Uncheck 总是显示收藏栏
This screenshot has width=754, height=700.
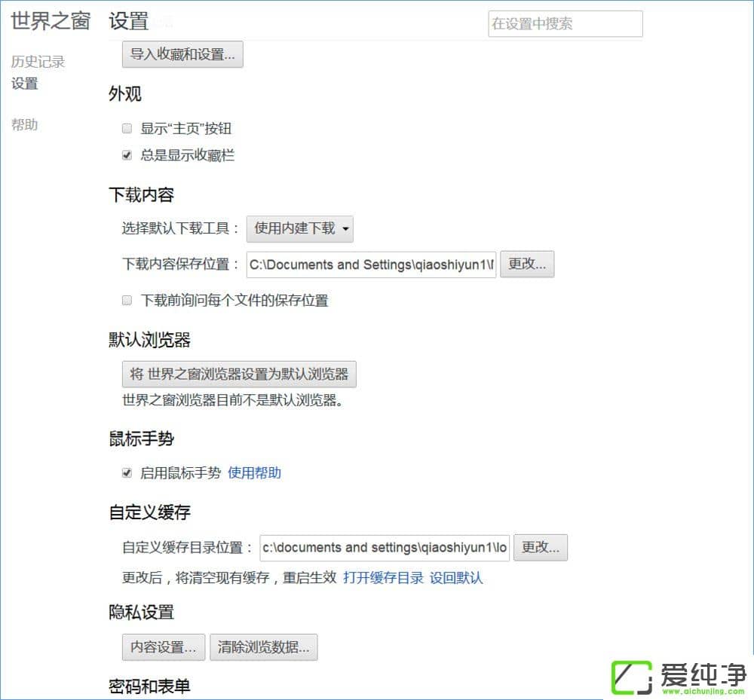point(127,155)
